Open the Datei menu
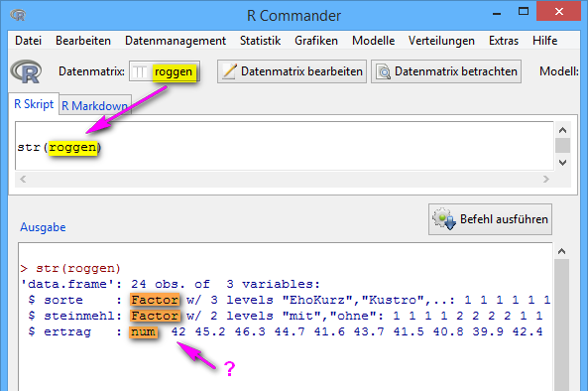 tap(28, 40)
